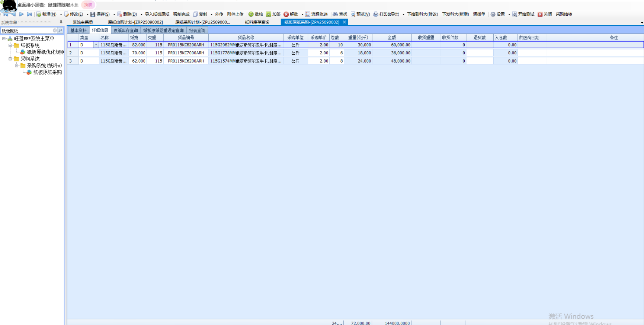The width and height of the screenshot is (644, 325).
Task: Collapse the 采购系统 tree node
Action: [x=10, y=58]
